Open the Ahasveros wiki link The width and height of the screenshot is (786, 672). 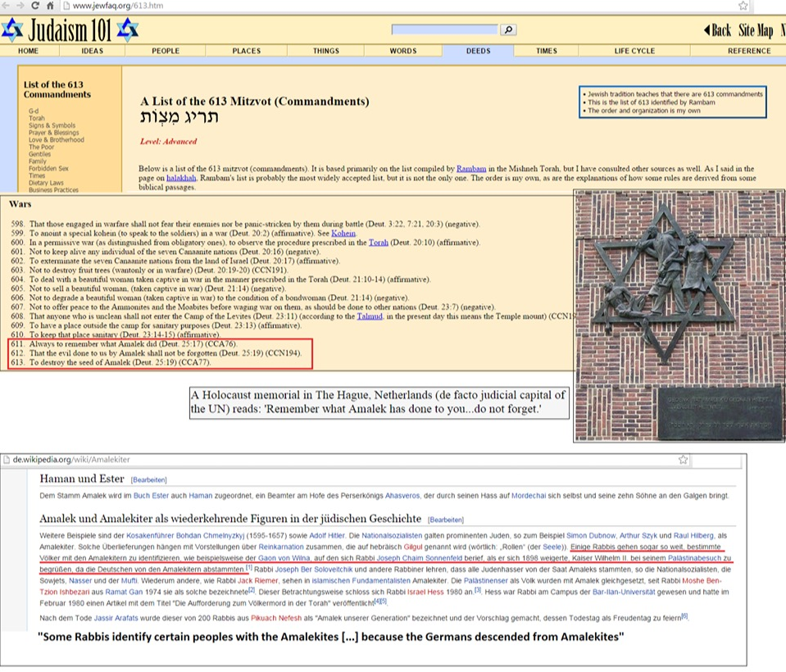coord(402,496)
